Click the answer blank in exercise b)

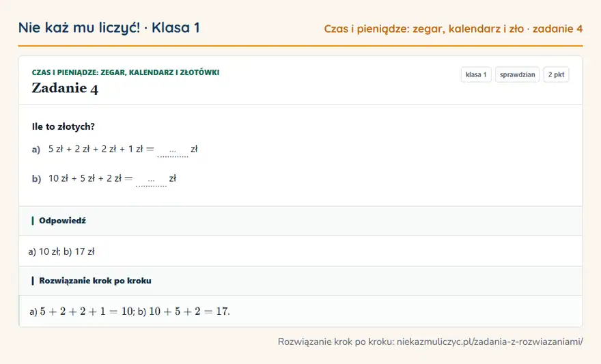152,180
